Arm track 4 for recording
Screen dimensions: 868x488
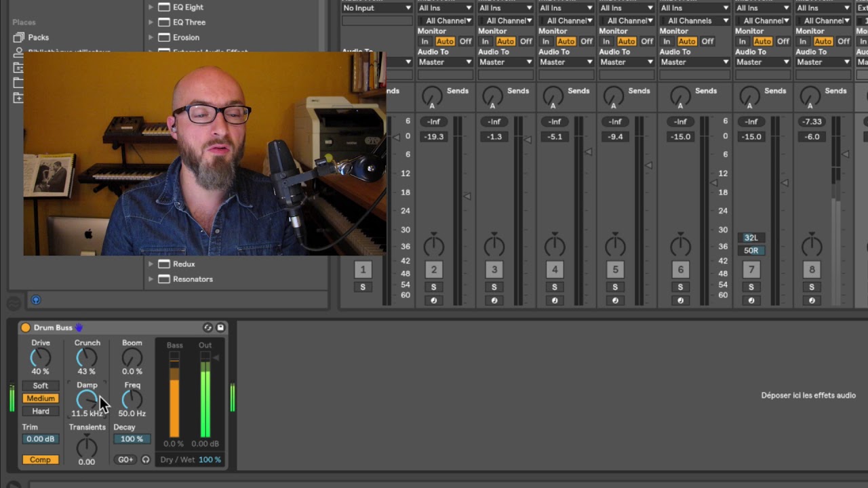(555, 300)
